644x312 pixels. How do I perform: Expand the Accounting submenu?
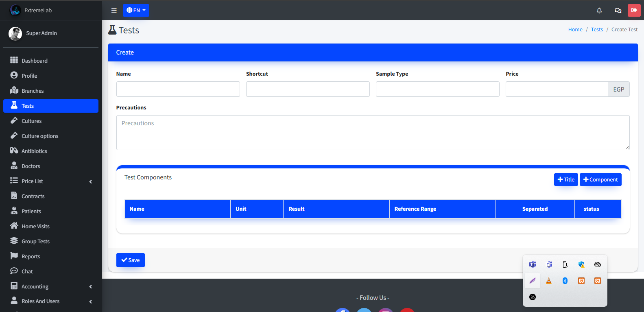click(51, 286)
